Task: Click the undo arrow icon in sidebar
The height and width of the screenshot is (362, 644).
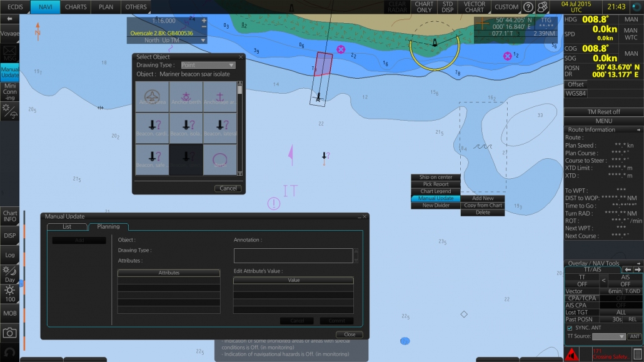Action: (9, 352)
